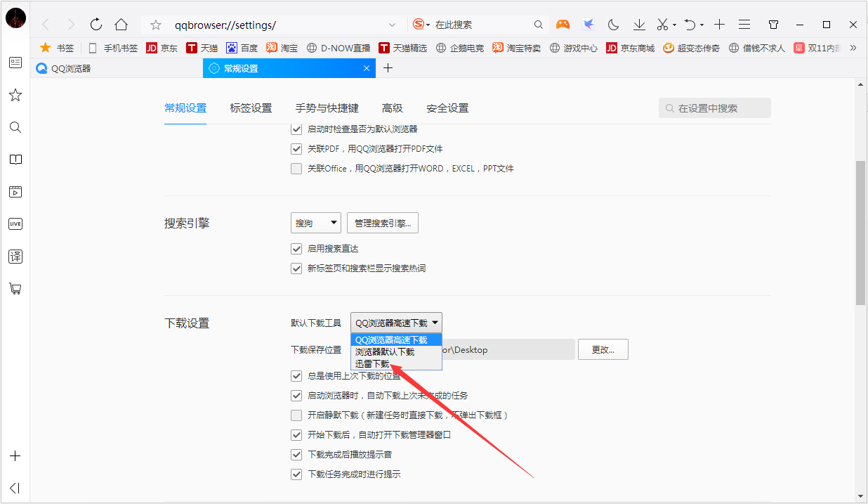This screenshot has height=504, width=868.
Task: Disable 下载完成后播放提示音
Action: (x=296, y=454)
